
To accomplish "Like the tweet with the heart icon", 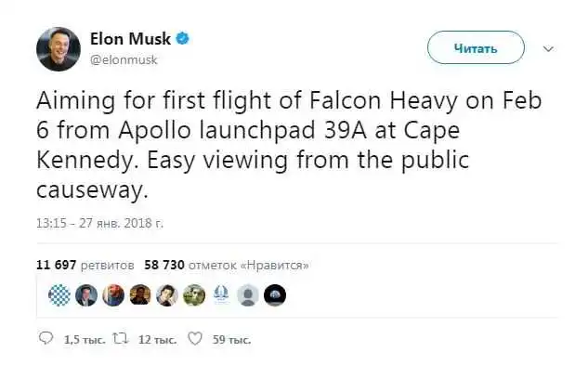I will 194,340.
